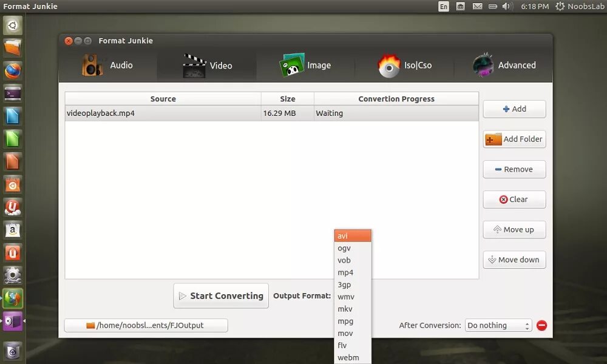607x364 pixels.
Task: Click the Add Folder button
Action: [514, 140]
